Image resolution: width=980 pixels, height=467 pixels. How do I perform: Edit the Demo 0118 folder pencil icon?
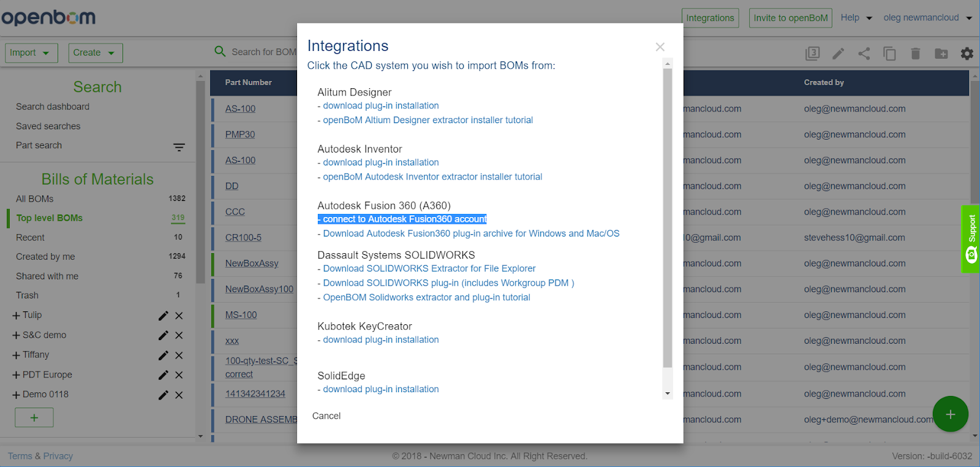point(163,395)
